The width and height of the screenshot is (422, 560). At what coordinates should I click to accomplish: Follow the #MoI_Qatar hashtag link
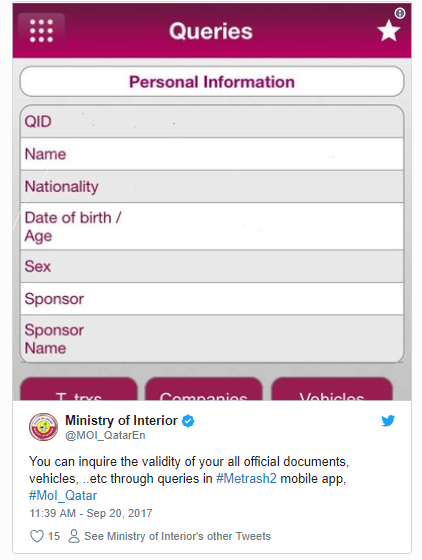(x=63, y=496)
